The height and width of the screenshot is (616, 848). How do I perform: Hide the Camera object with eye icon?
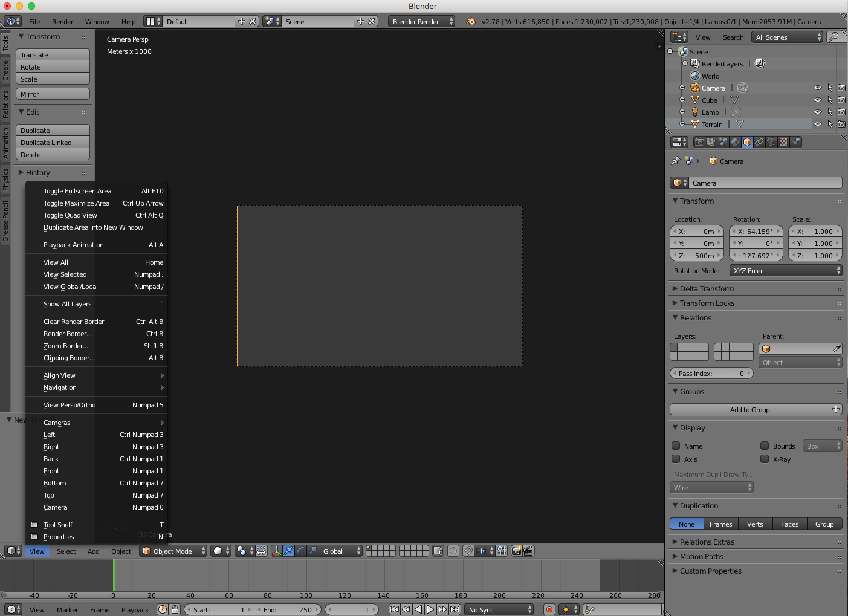click(818, 88)
